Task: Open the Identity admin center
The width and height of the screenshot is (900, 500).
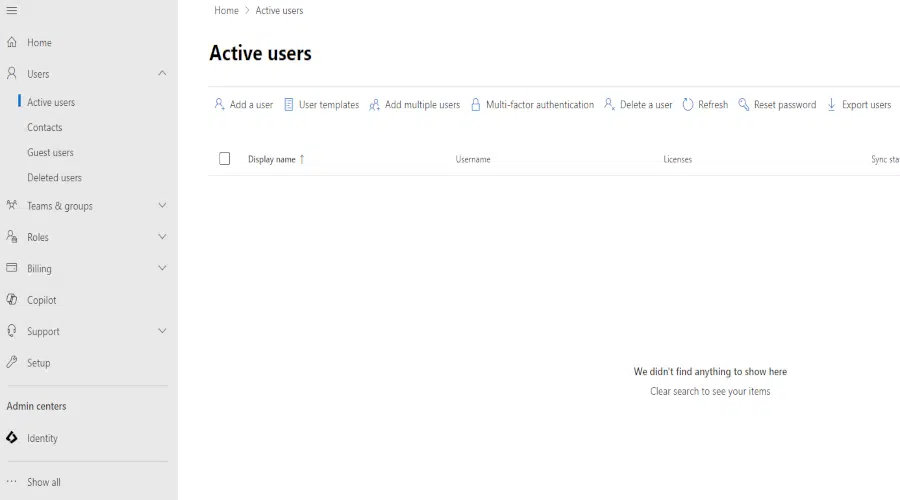Action: point(42,438)
